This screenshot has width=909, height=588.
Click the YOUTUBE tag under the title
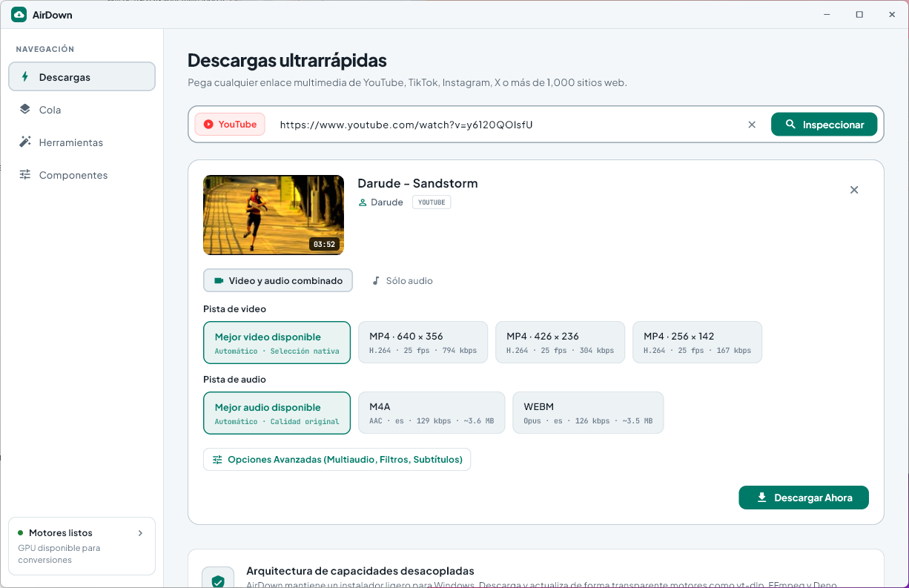pos(432,202)
